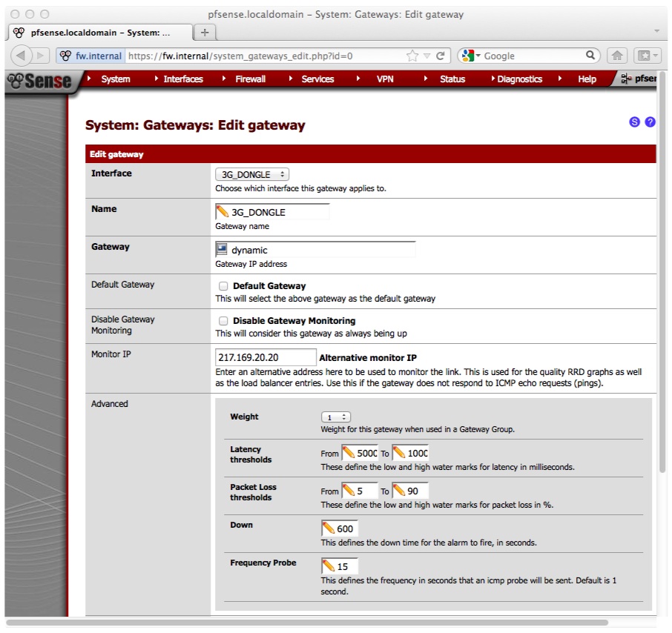672x633 pixels.
Task: Click the search magnifier icon
Action: coord(590,56)
